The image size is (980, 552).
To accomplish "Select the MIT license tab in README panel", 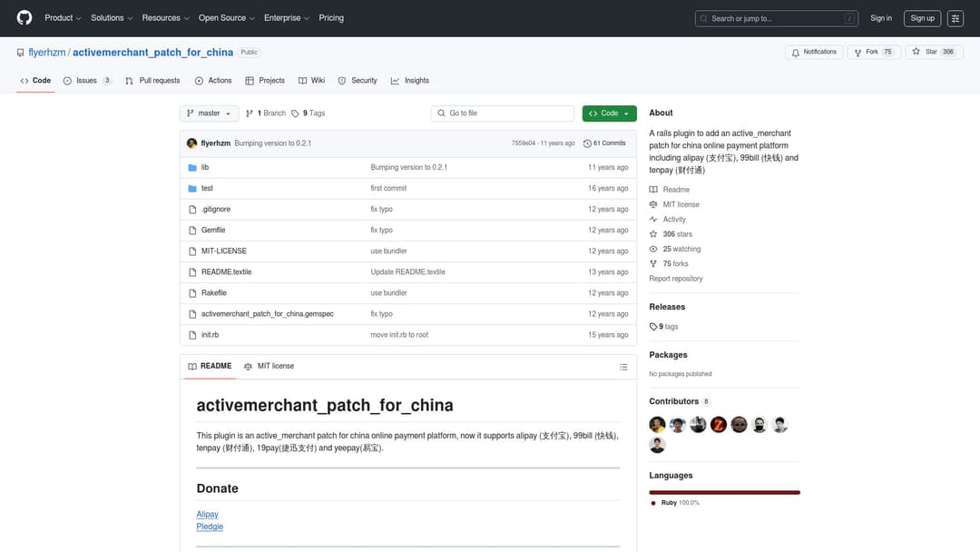I will (269, 366).
